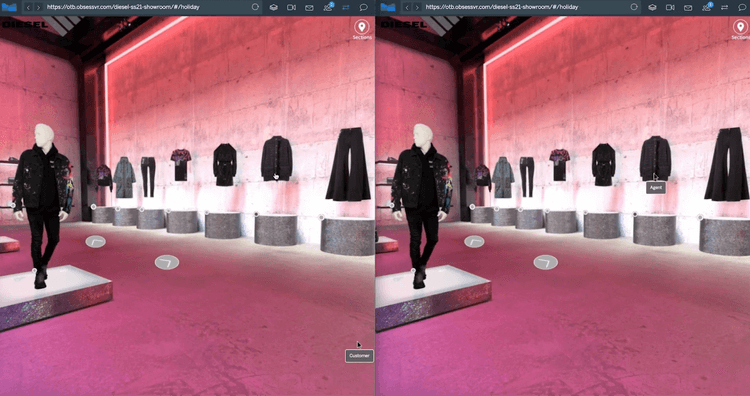Go forward using right pane's forward arrow
The image size is (750, 396).
[x=417, y=7]
